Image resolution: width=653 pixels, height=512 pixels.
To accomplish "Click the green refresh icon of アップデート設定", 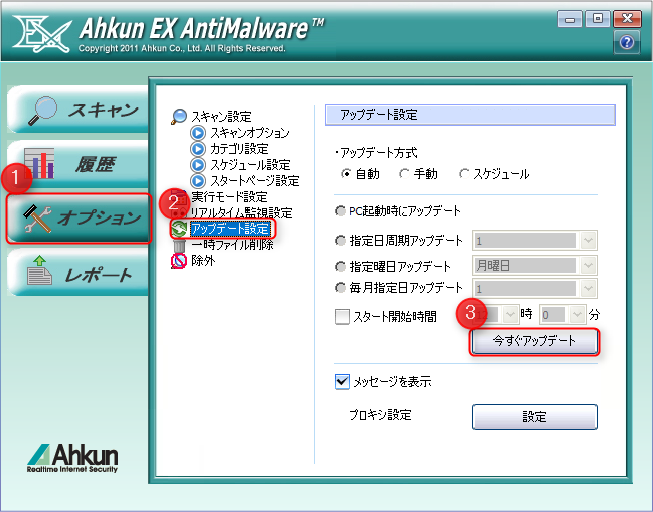I will [x=179, y=229].
